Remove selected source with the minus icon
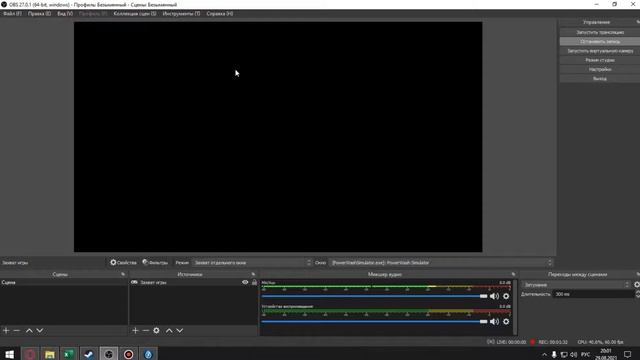640x360 pixels. [x=146, y=330]
